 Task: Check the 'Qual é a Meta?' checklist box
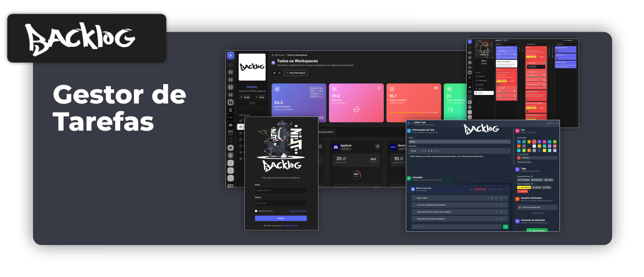413,198
